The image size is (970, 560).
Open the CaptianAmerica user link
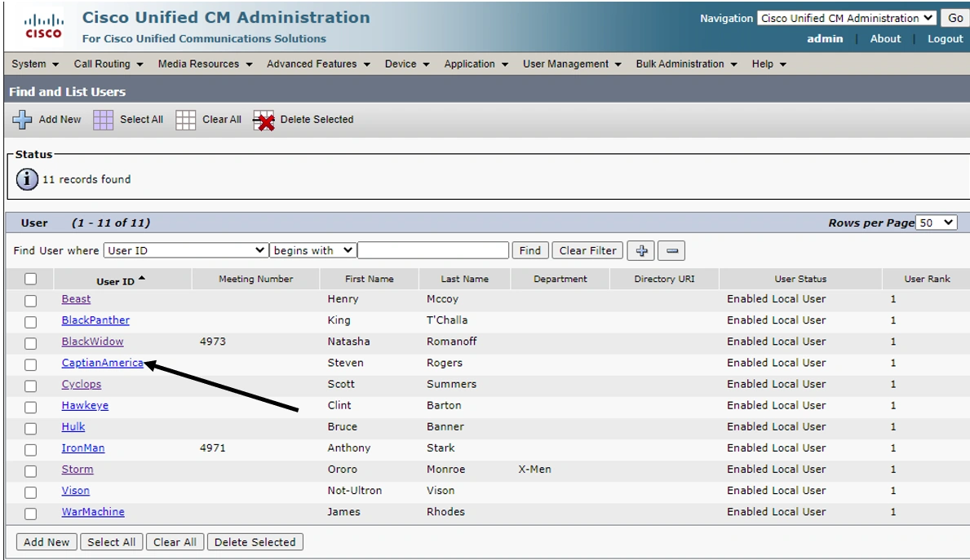(x=102, y=363)
